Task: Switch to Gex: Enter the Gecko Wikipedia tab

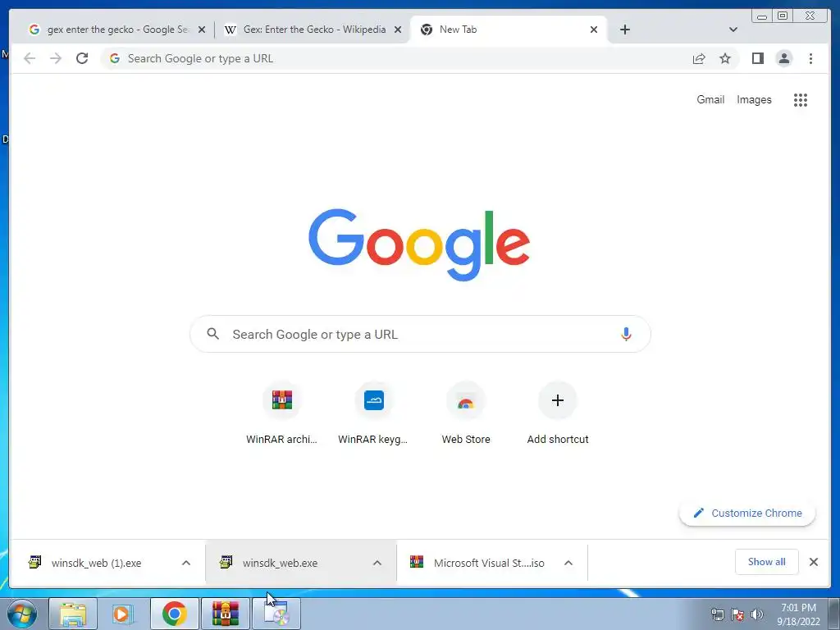Action: pyautogui.click(x=313, y=30)
